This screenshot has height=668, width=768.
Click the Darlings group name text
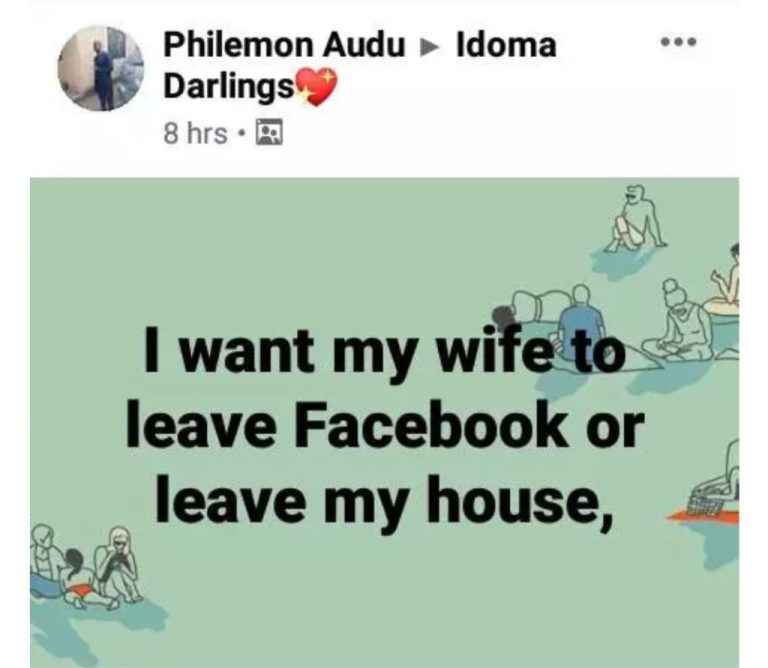[229, 87]
